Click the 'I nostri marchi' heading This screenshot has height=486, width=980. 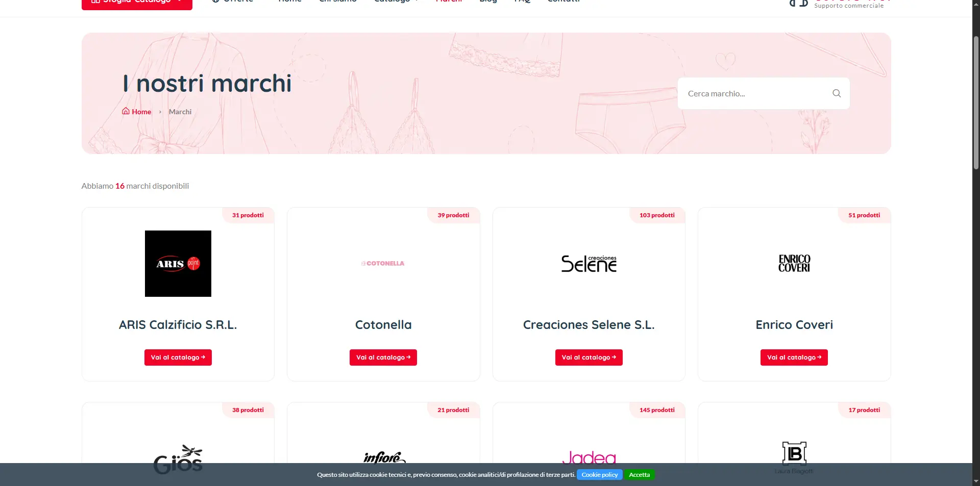(x=207, y=84)
